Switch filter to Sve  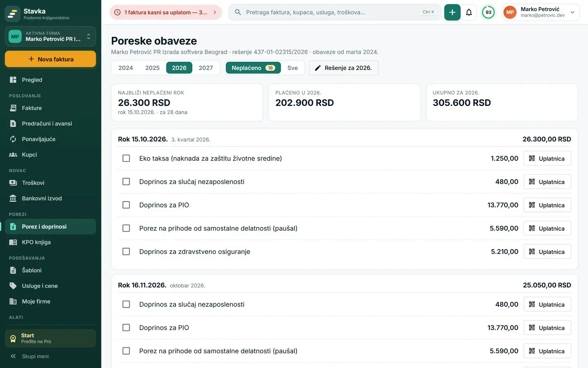coord(293,68)
